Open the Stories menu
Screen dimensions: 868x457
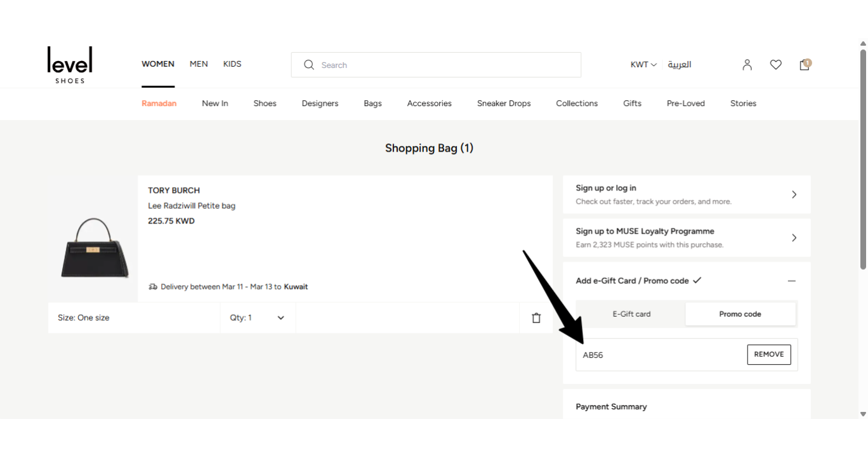tap(743, 103)
